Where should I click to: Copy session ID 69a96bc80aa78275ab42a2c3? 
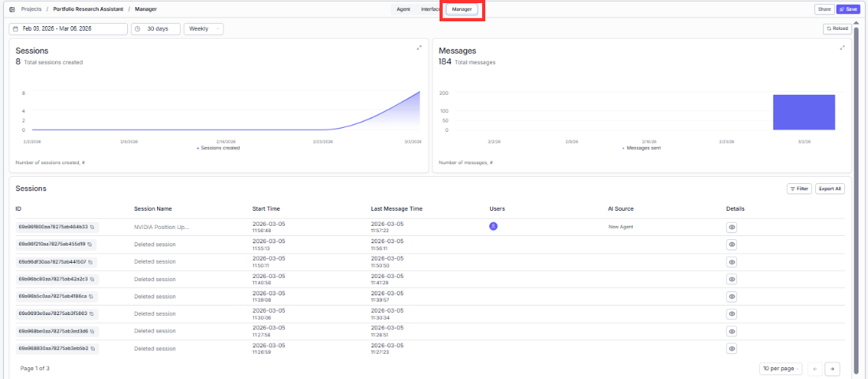pos(92,279)
